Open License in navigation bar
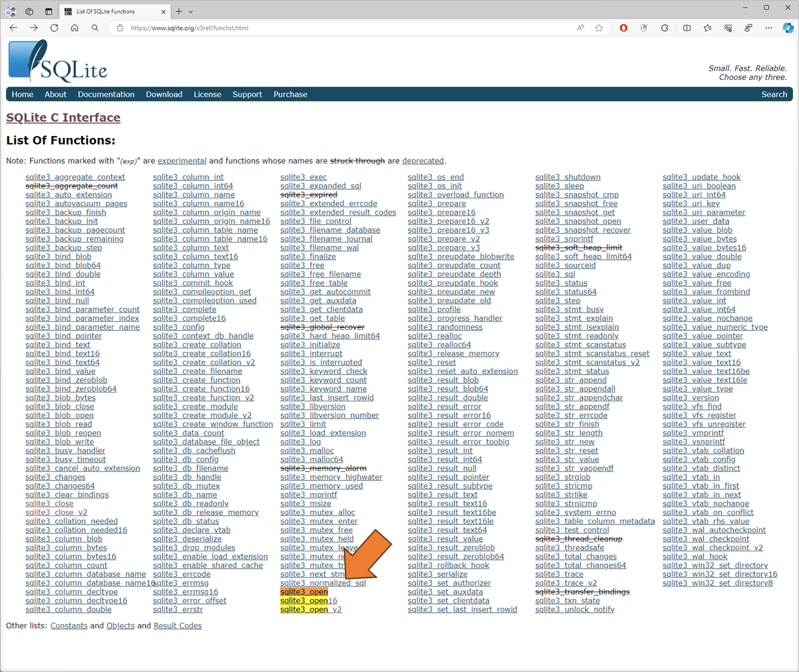This screenshot has width=799, height=672. tap(207, 94)
